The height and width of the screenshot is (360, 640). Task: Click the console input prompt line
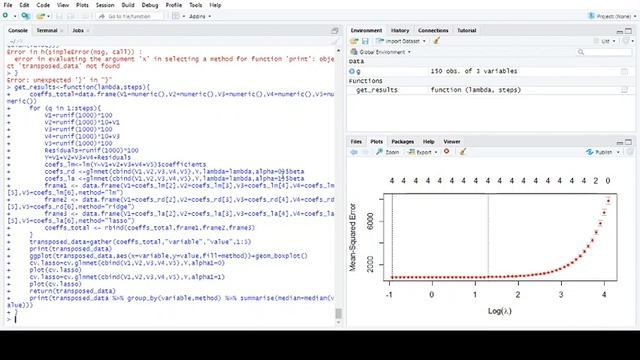coord(171,319)
